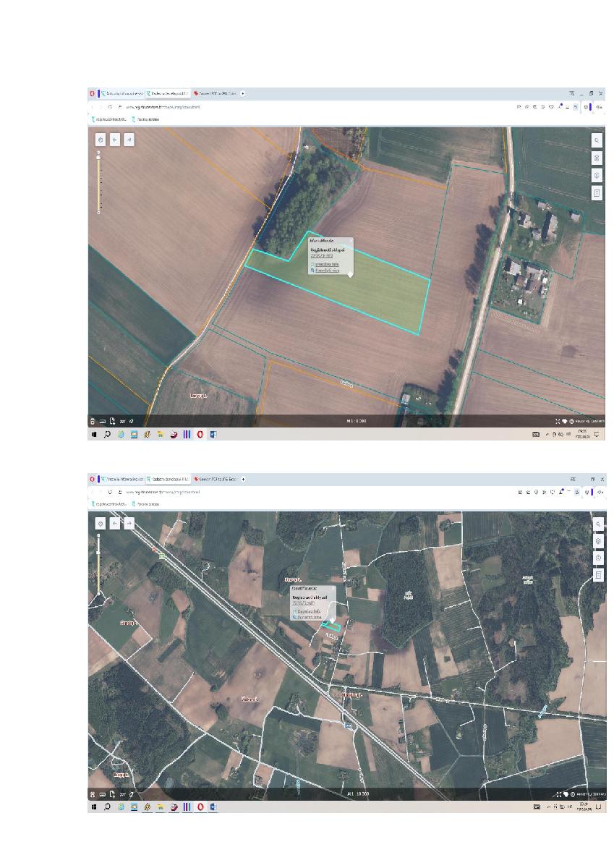Open the search tool in the upper map window
Image resolution: width=614 pixels, height=868 pixels.
pyautogui.click(x=597, y=140)
